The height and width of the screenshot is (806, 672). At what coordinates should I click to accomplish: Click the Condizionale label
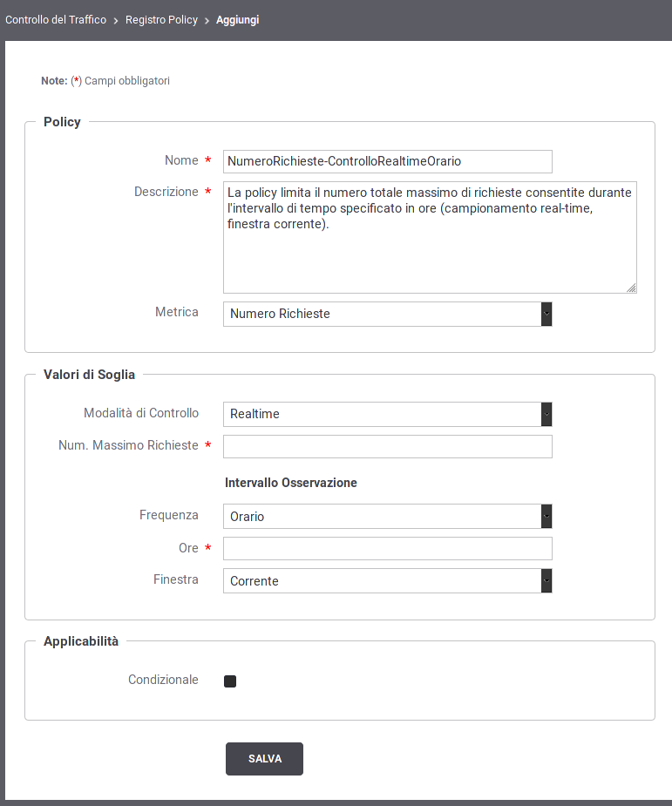point(163,680)
